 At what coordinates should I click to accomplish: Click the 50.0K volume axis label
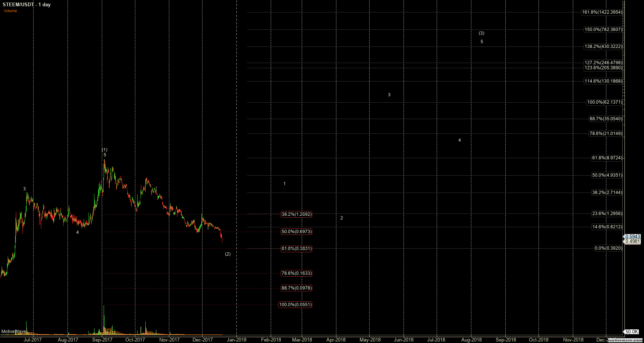click(x=632, y=332)
